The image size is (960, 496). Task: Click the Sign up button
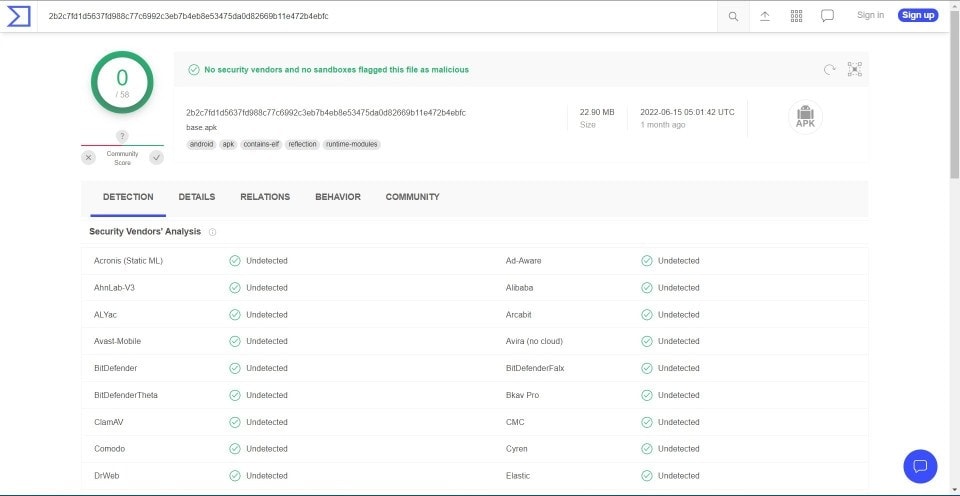(x=918, y=15)
